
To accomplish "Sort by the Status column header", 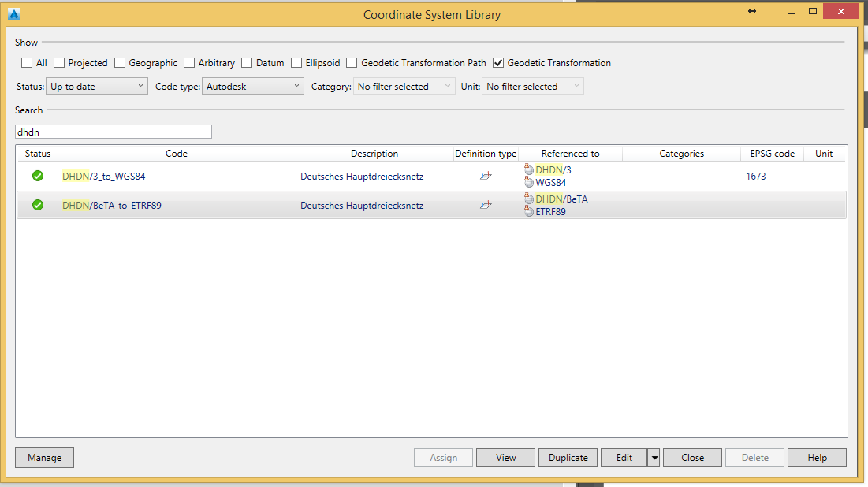I will (x=38, y=154).
